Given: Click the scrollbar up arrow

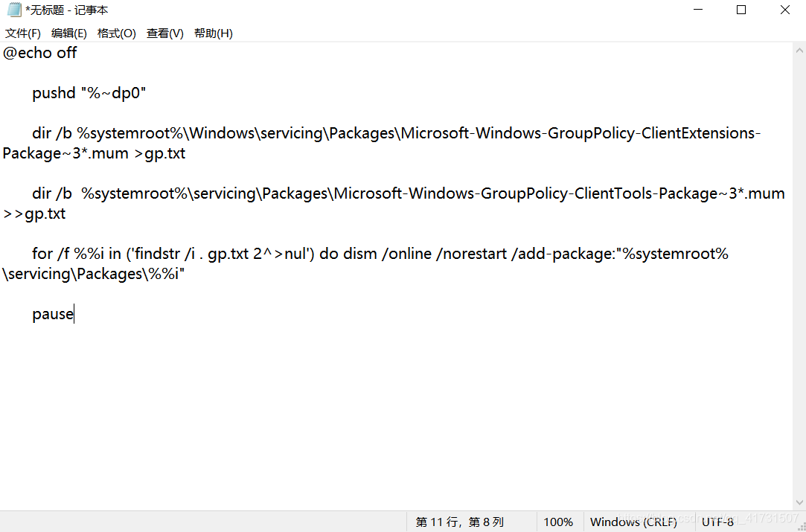Looking at the screenshot, I should (x=799, y=51).
